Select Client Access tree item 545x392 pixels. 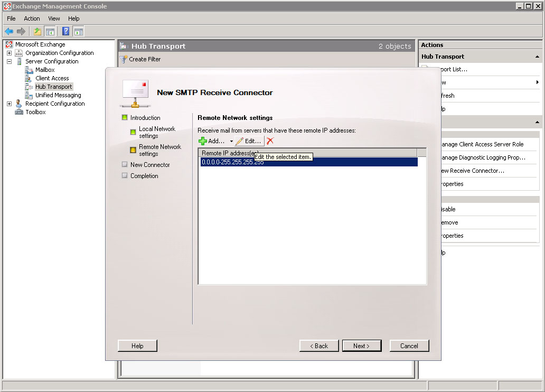point(52,78)
